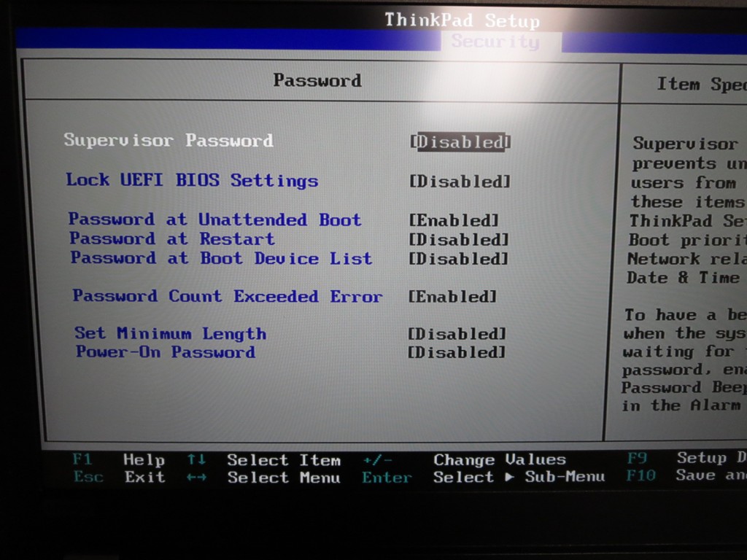The height and width of the screenshot is (560, 747).
Task: Select Power-On Password label
Action: tap(166, 351)
